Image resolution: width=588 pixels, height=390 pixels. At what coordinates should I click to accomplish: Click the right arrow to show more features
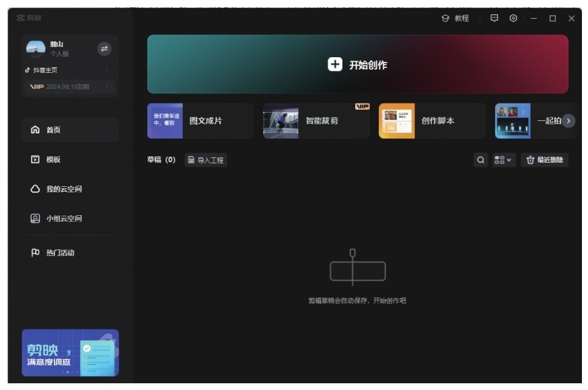568,120
